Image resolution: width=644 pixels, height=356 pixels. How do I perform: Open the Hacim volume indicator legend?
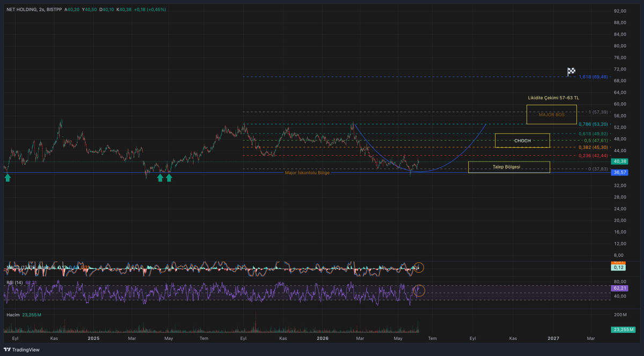point(13,315)
